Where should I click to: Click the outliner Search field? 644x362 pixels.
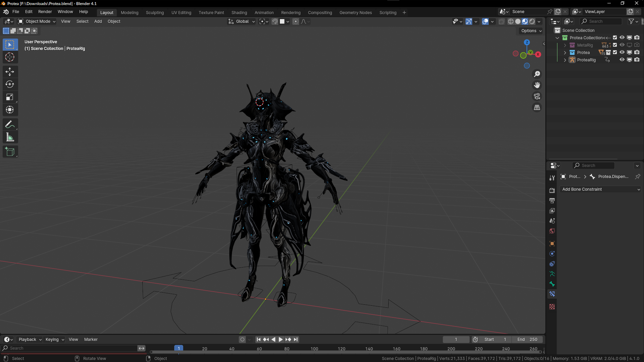[601, 21]
